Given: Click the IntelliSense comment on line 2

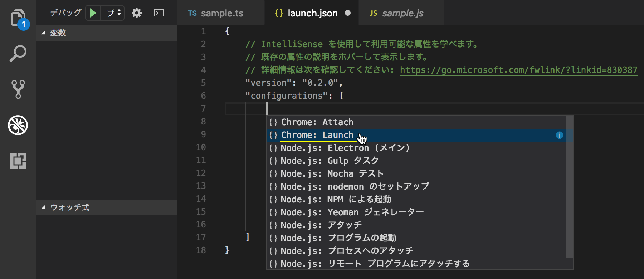Looking at the screenshot, I should (x=362, y=44).
